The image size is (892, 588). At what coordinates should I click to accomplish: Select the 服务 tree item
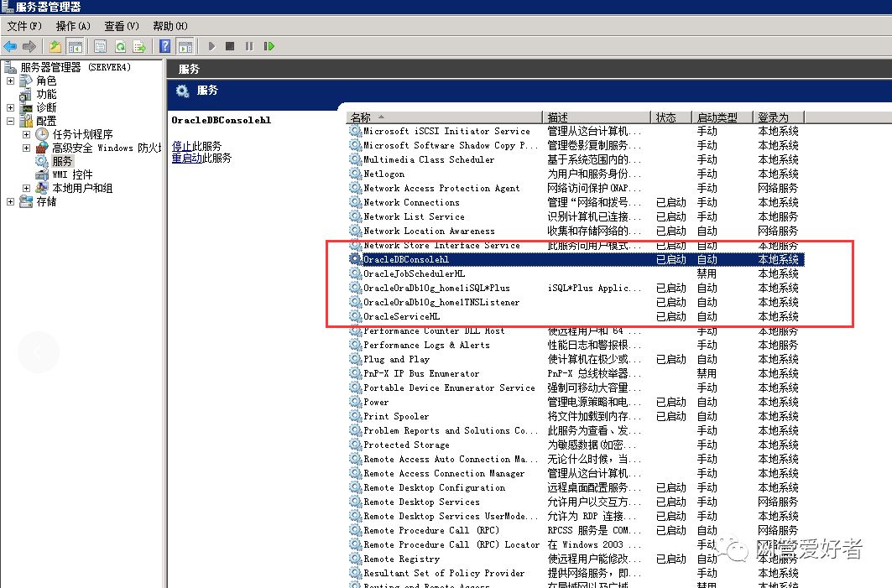(62, 161)
